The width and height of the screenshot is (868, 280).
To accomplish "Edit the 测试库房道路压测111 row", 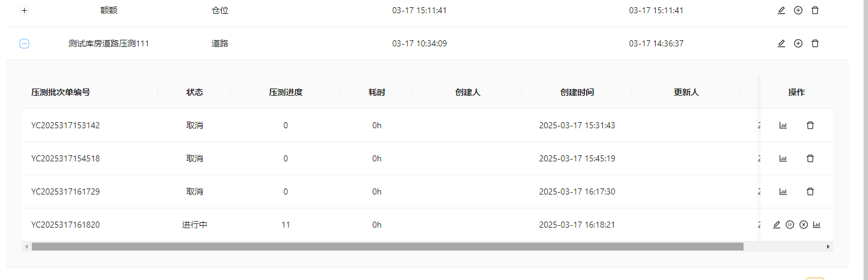I will pyautogui.click(x=781, y=43).
